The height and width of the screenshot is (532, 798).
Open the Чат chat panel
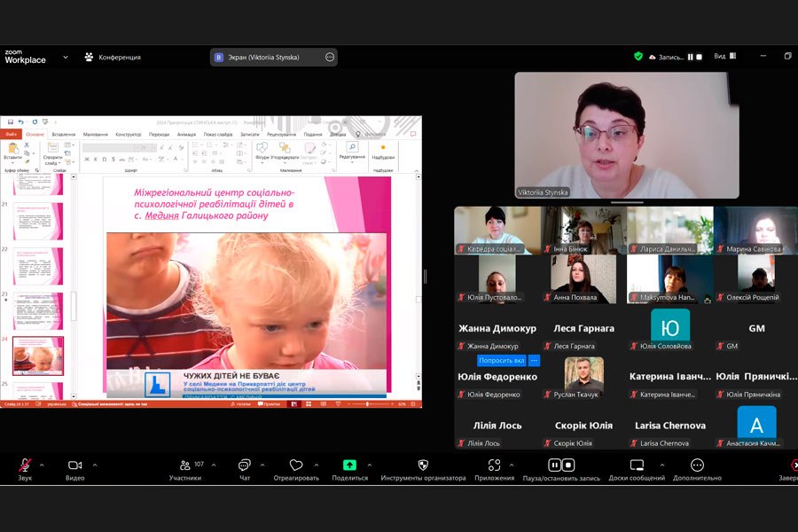coord(244,465)
